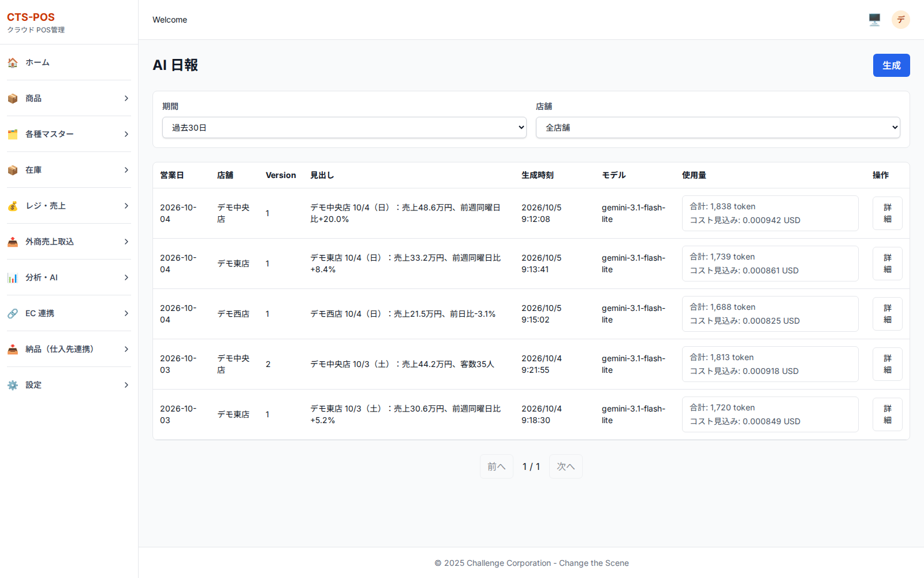
Task: Open 詳細 for デモ東店 10/3 report
Action: 888,414
